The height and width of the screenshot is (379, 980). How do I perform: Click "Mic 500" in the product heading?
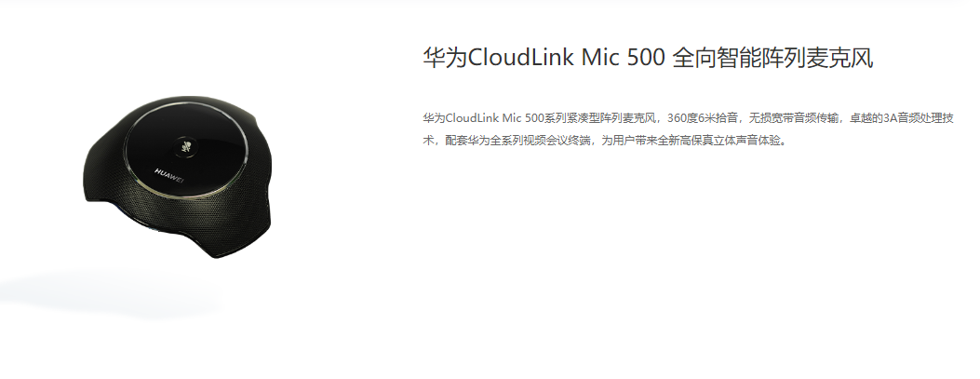coord(623,58)
